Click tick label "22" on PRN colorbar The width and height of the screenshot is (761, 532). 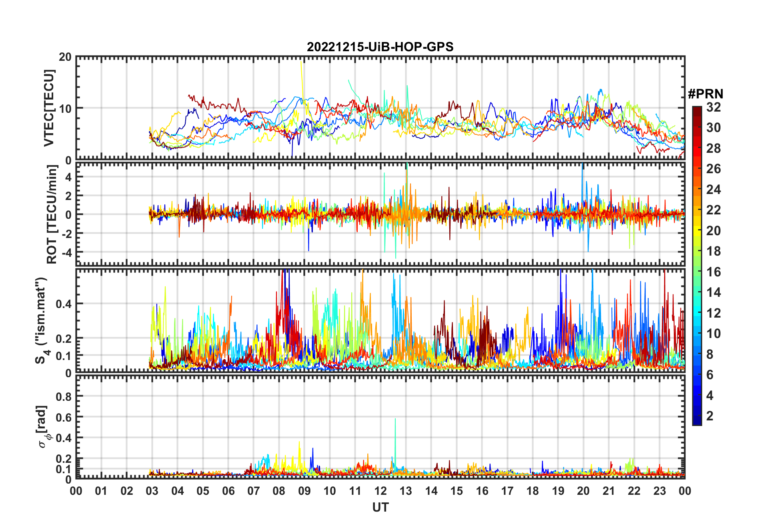click(713, 210)
